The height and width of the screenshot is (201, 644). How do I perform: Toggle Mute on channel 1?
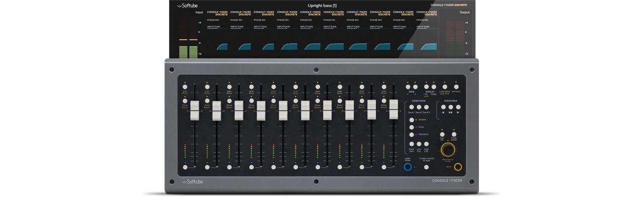(185, 101)
